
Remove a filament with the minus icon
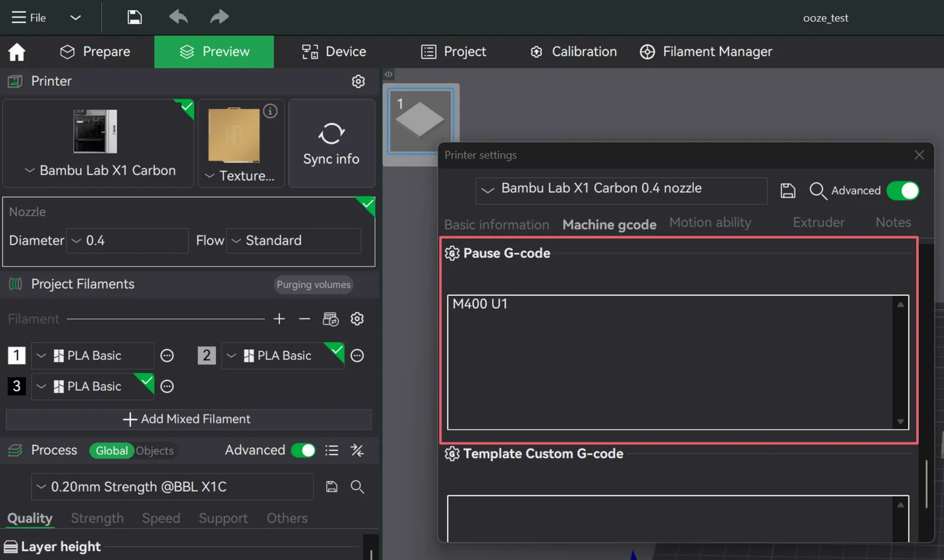click(305, 319)
